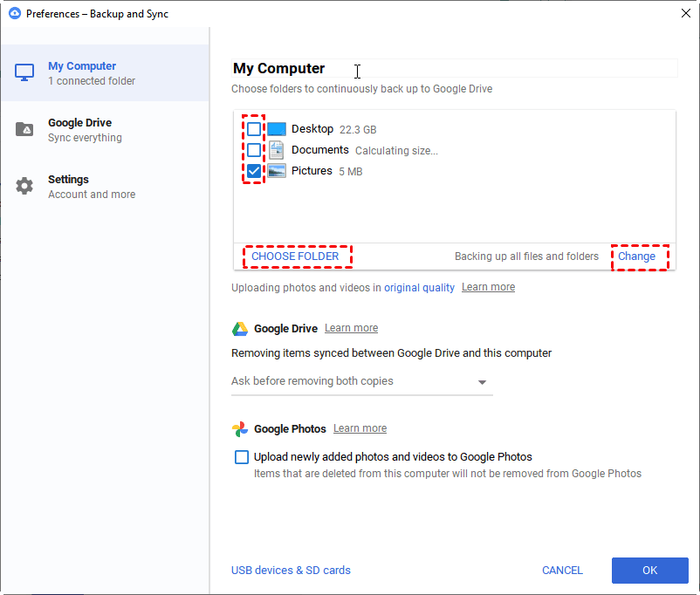Click the My Computer monitor icon in sidebar

(25, 73)
